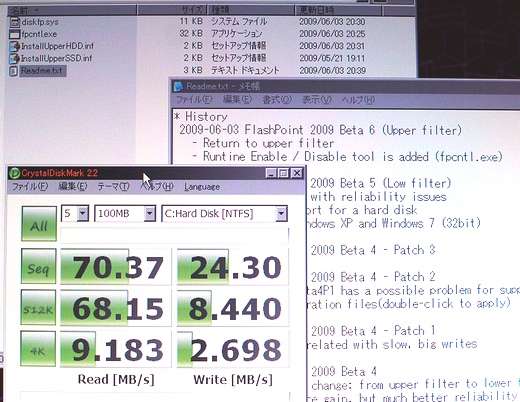This screenshot has height=402, width=520.
Task: Select the fpcntl.exe application icon
Action: coord(15,34)
